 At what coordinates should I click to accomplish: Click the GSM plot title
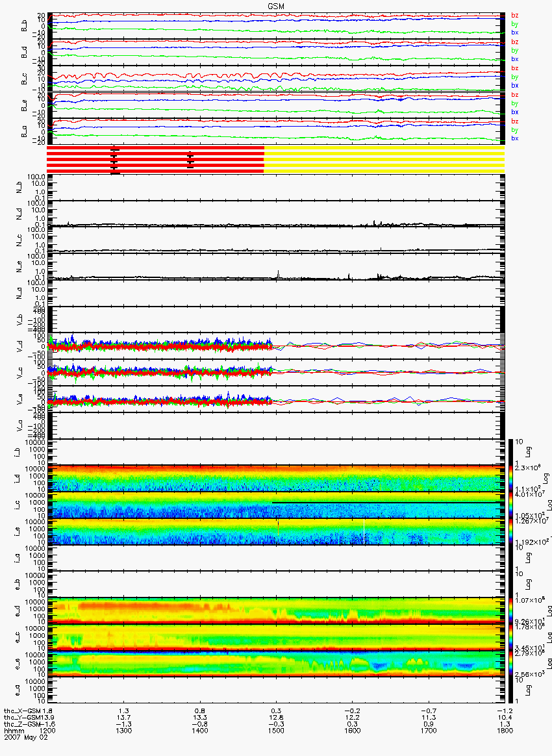point(276,5)
